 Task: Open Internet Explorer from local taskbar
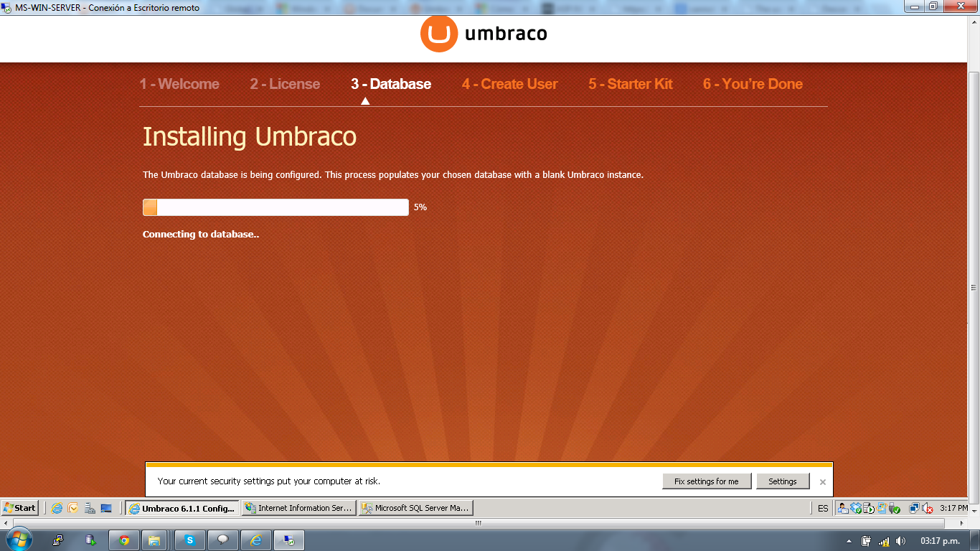pos(256,540)
